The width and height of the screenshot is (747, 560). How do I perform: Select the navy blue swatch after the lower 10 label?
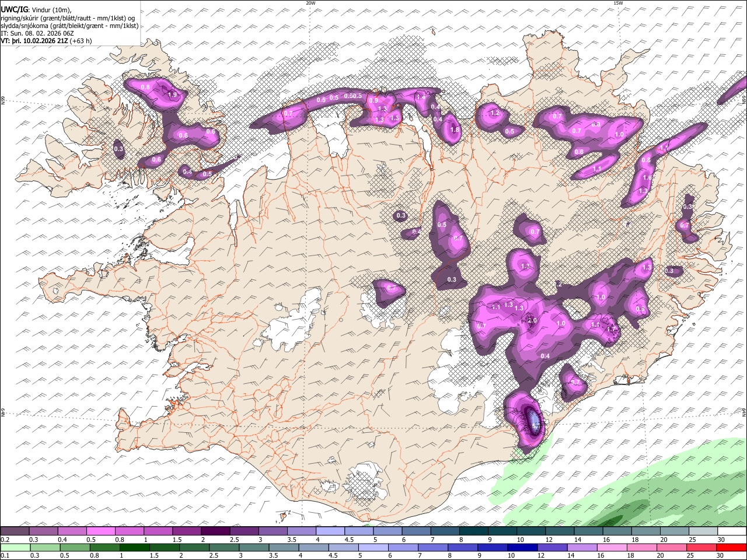tap(522, 547)
